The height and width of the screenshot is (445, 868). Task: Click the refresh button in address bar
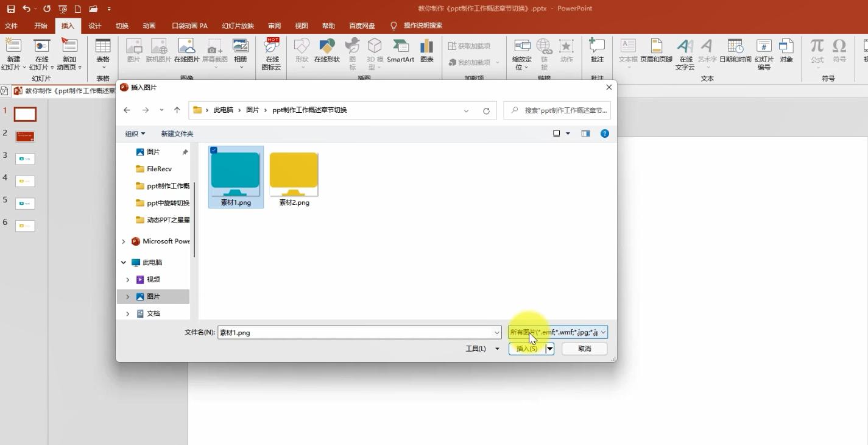[486, 110]
